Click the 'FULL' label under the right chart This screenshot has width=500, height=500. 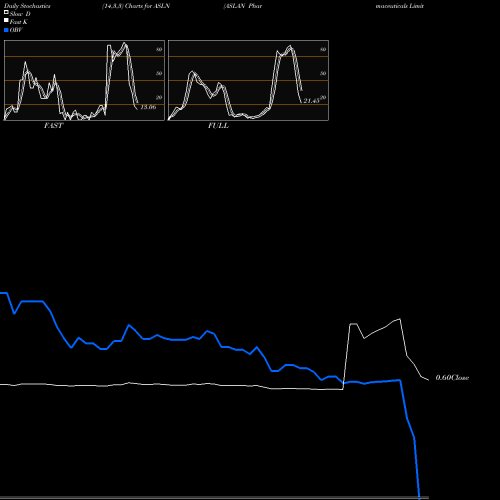coord(218,126)
